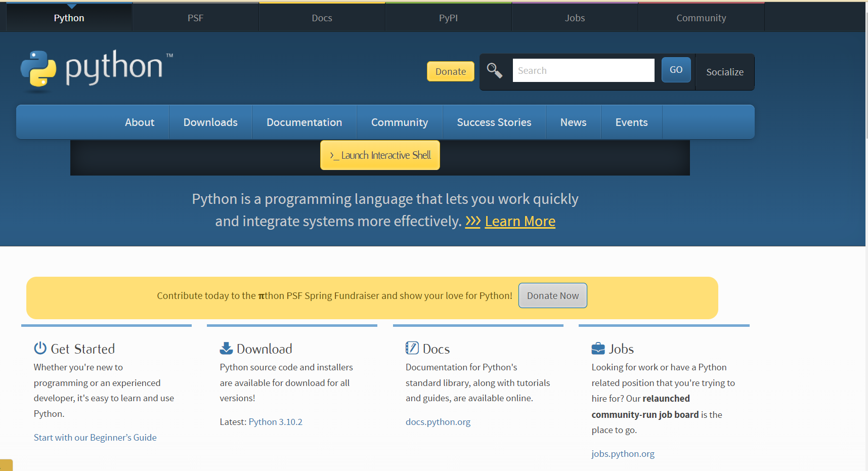Click the Docs notepad icon
Image resolution: width=868 pixels, height=471 pixels.
412,348
